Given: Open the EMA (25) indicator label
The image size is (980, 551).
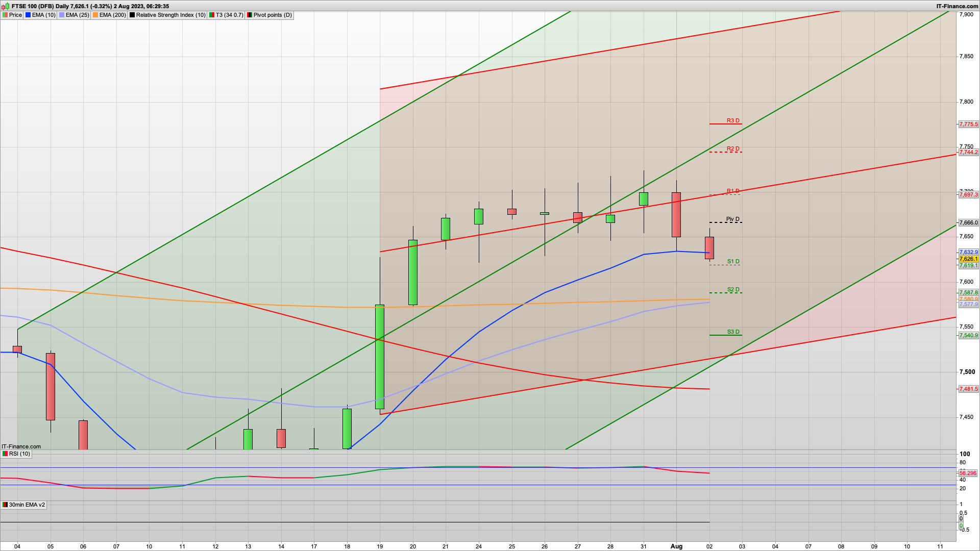Looking at the screenshot, I should click(77, 15).
